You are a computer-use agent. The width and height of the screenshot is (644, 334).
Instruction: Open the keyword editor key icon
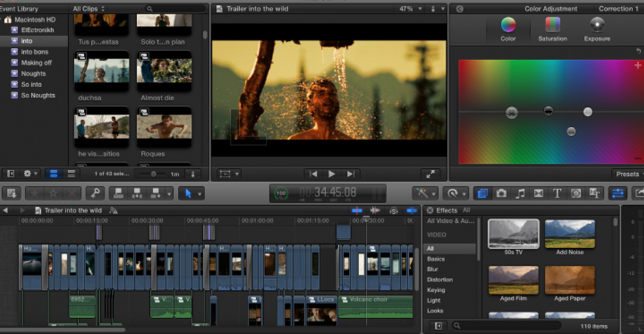tap(95, 193)
